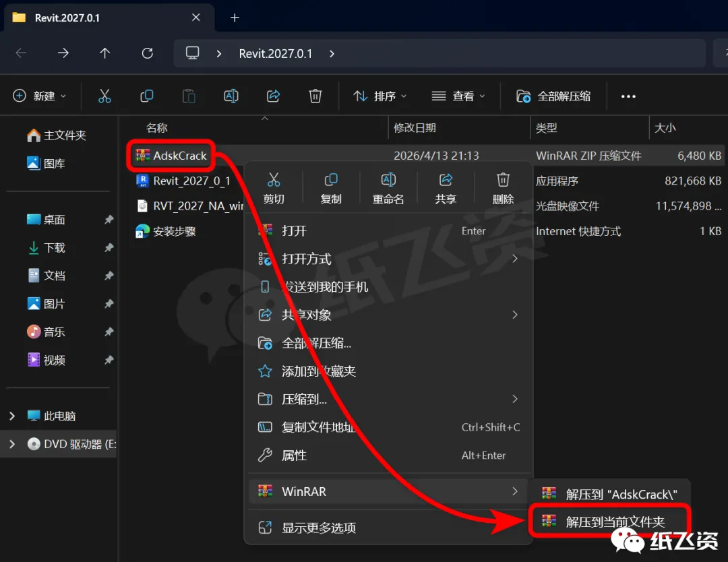
Task: Open the three-dot more options menu
Action: [x=628, y=96]
